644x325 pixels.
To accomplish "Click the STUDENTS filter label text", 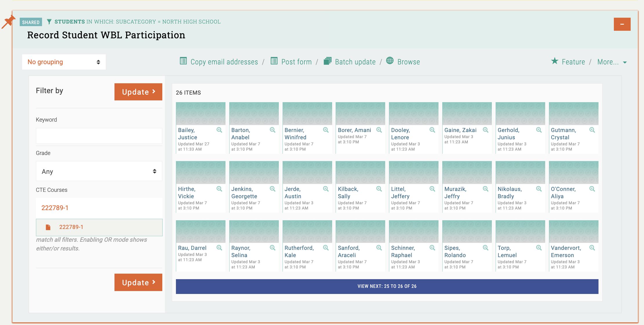I will 70,22.
